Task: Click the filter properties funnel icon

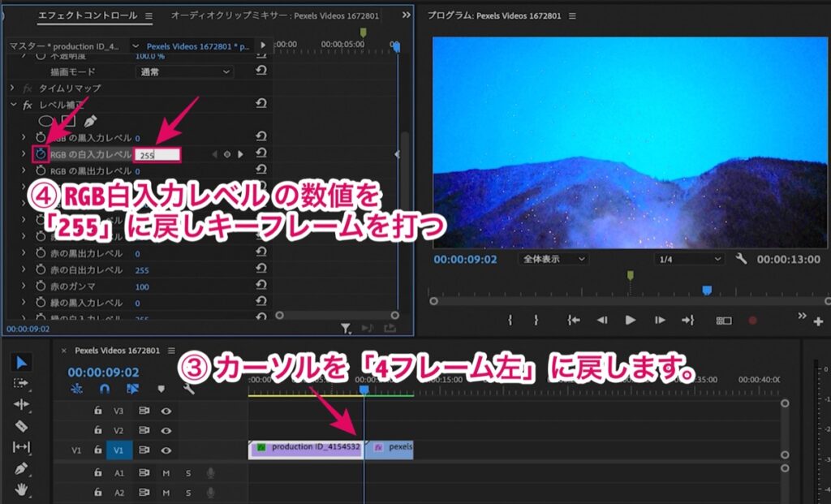Action: coord(346,330)
